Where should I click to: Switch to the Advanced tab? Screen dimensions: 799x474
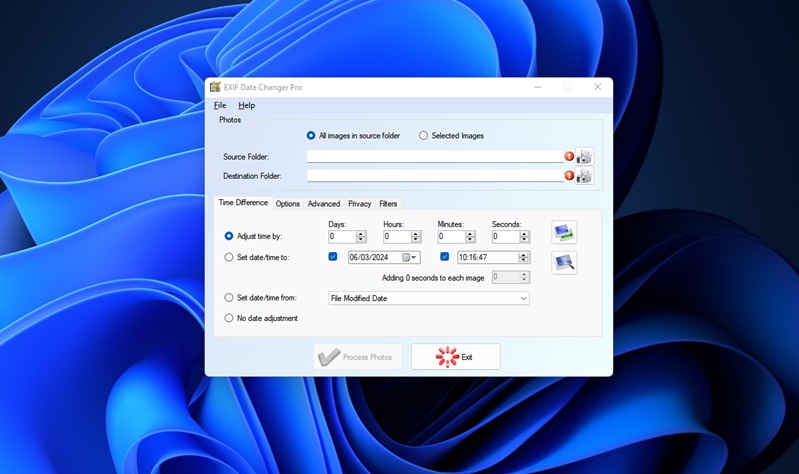point(324,203)
